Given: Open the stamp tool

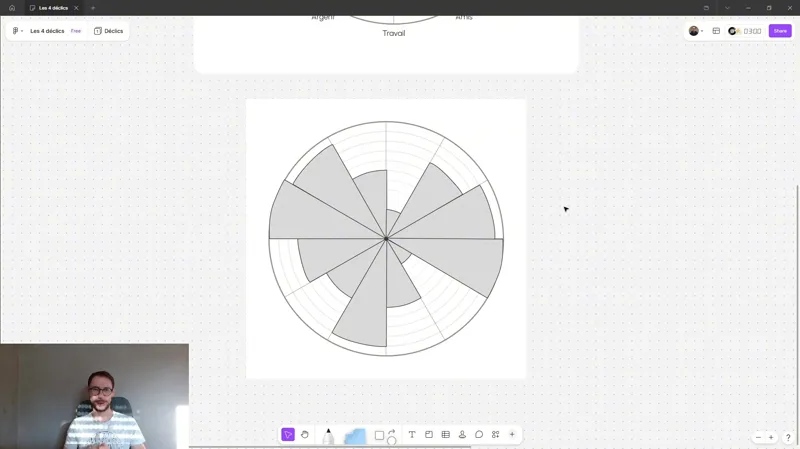Looking at the screenshot, I should pos(462,434).
